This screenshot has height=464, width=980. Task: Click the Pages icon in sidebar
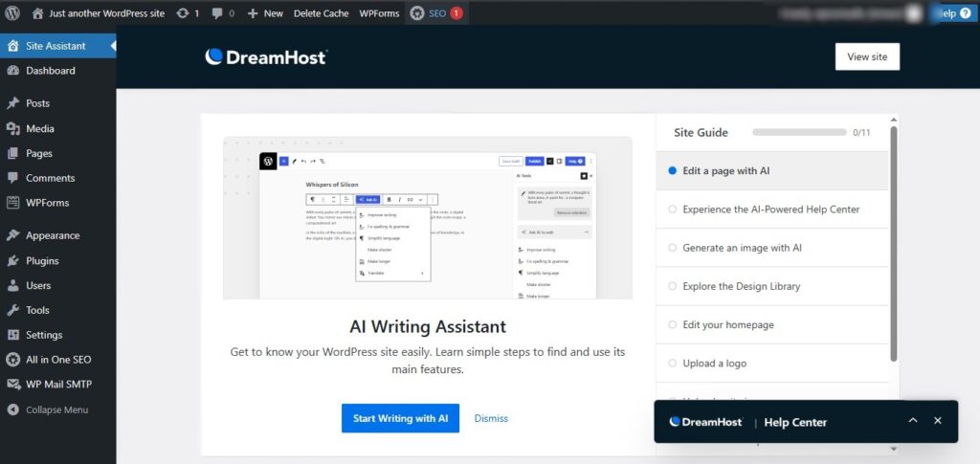(x=12, y=153)
